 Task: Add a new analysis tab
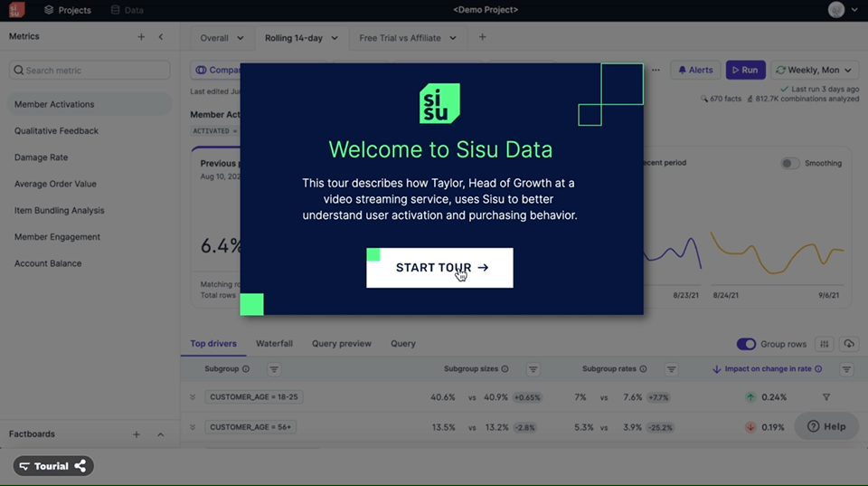click(x=482, y=37)
